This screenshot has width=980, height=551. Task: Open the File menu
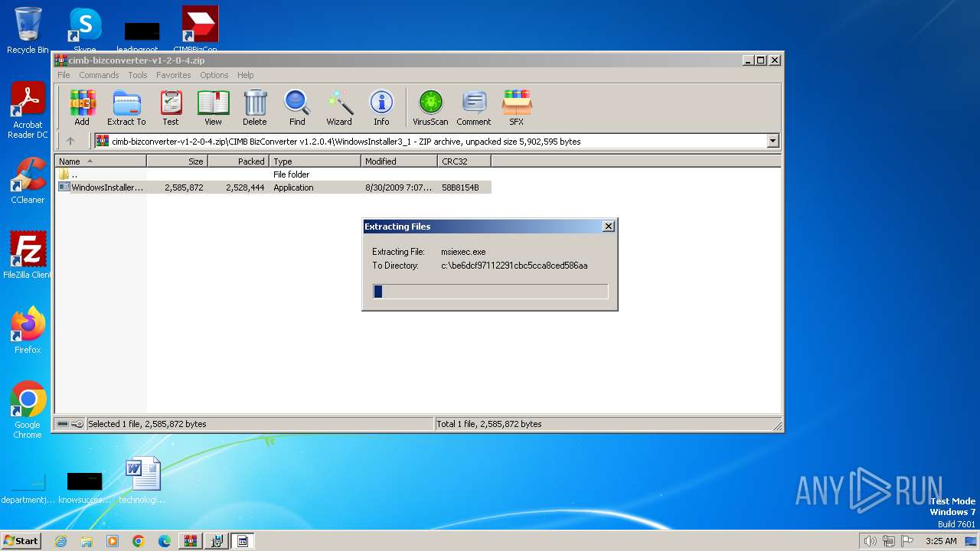pos(64,75)
